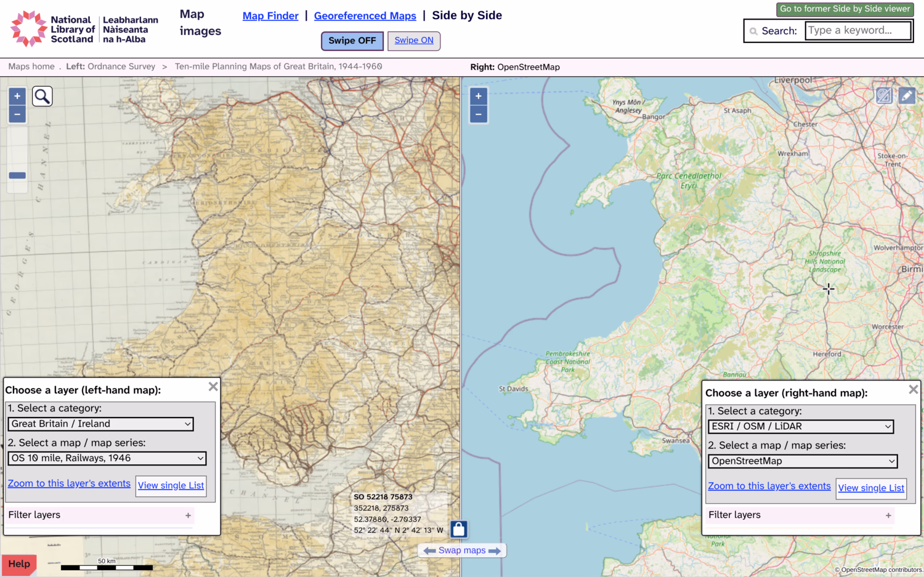This screenshot has width=924, height=577.
Task: Click the left map opacity slider handle
Action: tap(17, 176)
